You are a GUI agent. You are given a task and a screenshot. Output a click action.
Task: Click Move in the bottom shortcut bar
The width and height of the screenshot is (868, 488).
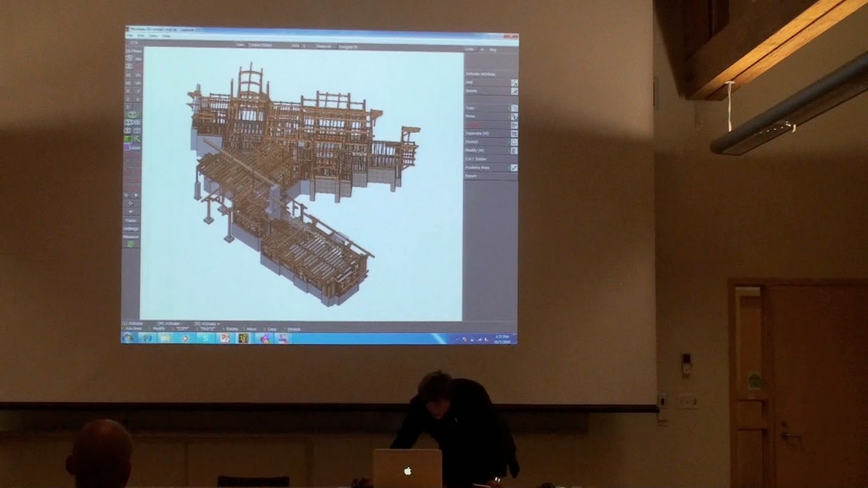point(252,329)
